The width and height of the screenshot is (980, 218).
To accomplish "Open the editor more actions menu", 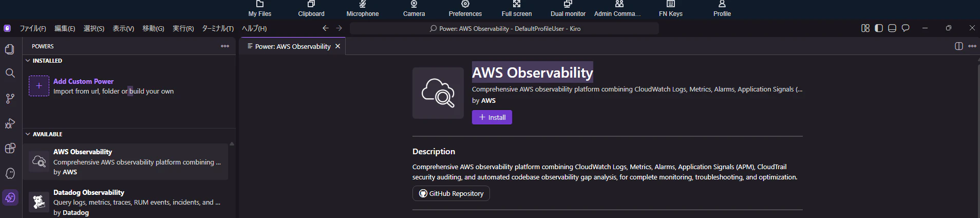I will (x=972, y=46).
